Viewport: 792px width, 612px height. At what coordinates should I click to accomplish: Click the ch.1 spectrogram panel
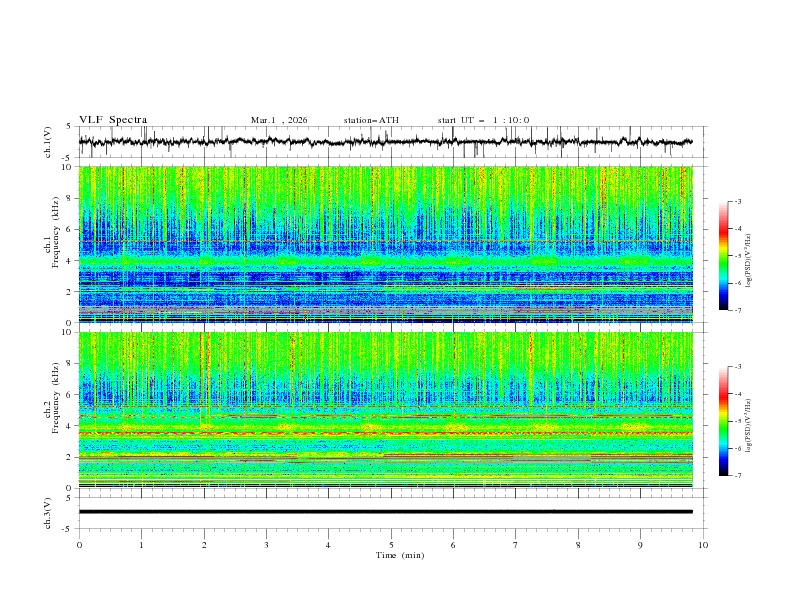coord(385,244)
